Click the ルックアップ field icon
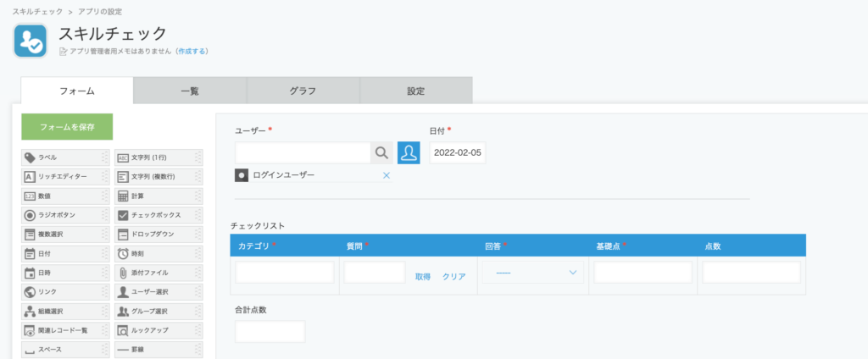868x359 pixels. pyautogui.click(x=123, y=331)
